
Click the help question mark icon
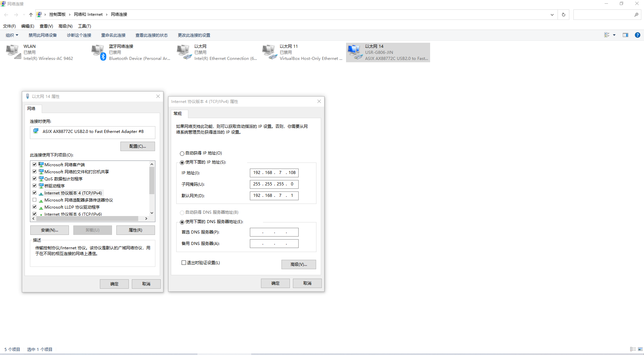pos(637,35)
